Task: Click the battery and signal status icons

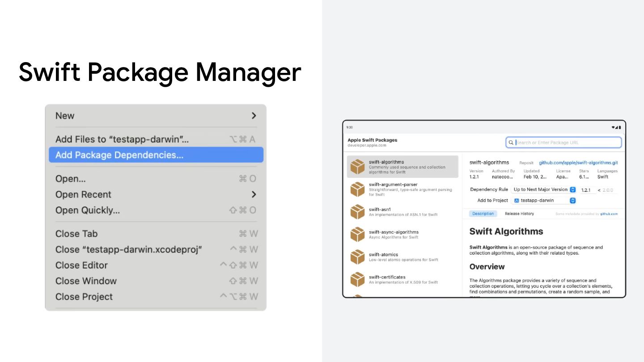Action: (617, 127)
